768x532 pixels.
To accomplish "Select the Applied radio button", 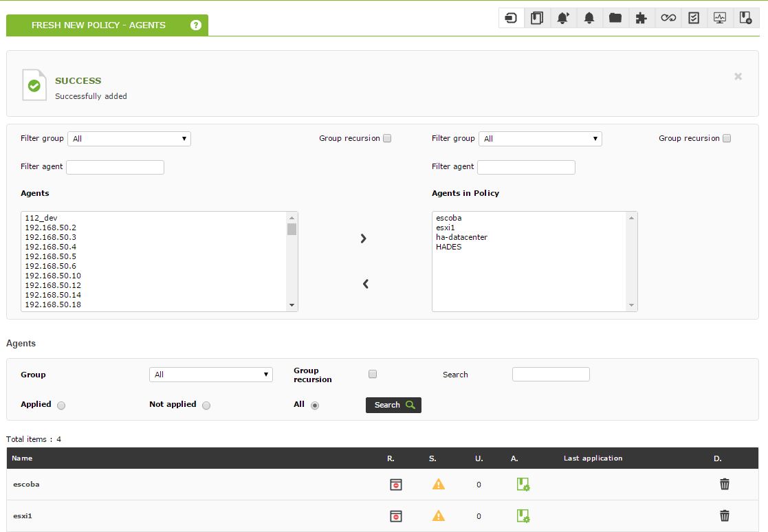I will (61, 406).
